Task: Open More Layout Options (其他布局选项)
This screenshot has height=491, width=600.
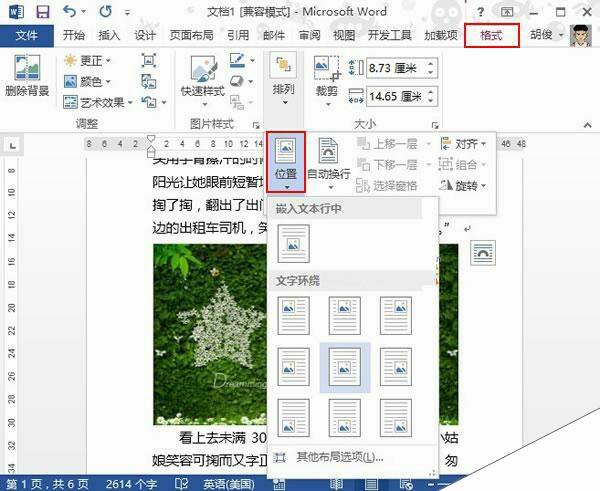Action: [x=339, y=457]
